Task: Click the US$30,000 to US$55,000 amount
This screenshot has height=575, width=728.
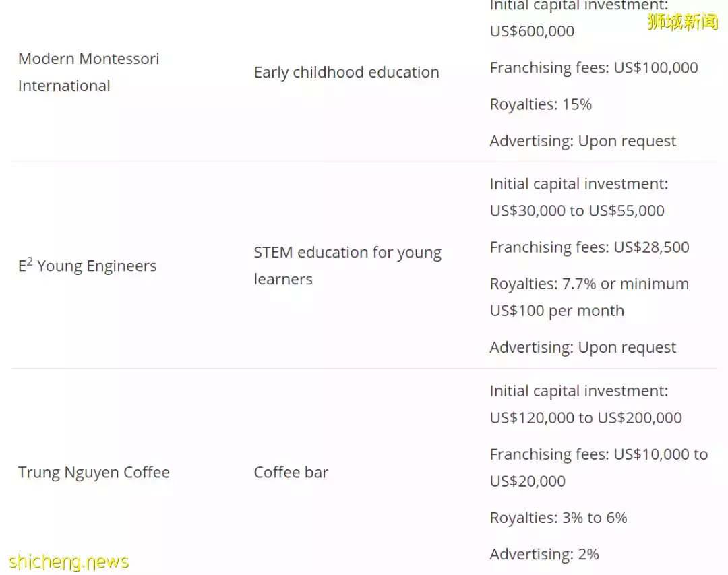Action: [x=577, y=211]
